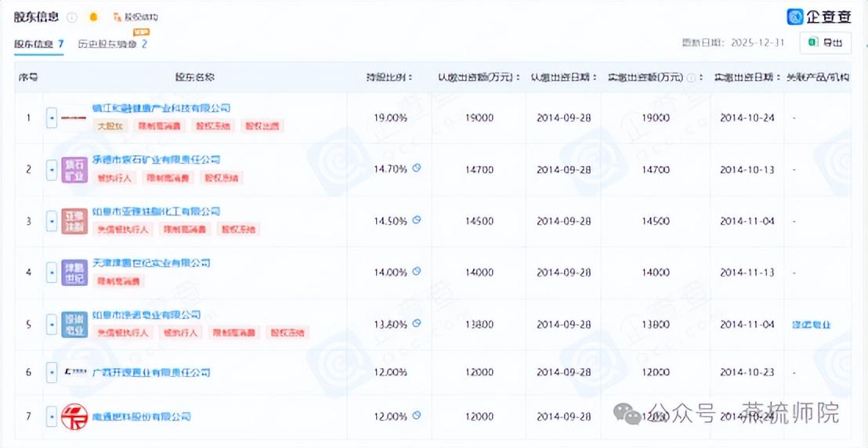868x448 pixels.
Task: Click the 19.00% shareholding cell
Action: coord(391,118)
